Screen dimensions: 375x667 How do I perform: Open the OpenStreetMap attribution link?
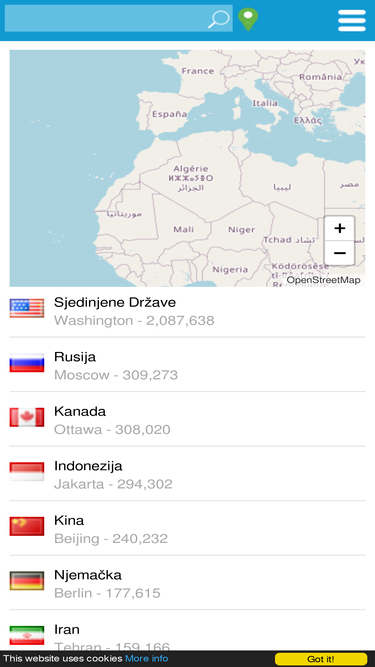click(x=324, y=280)
